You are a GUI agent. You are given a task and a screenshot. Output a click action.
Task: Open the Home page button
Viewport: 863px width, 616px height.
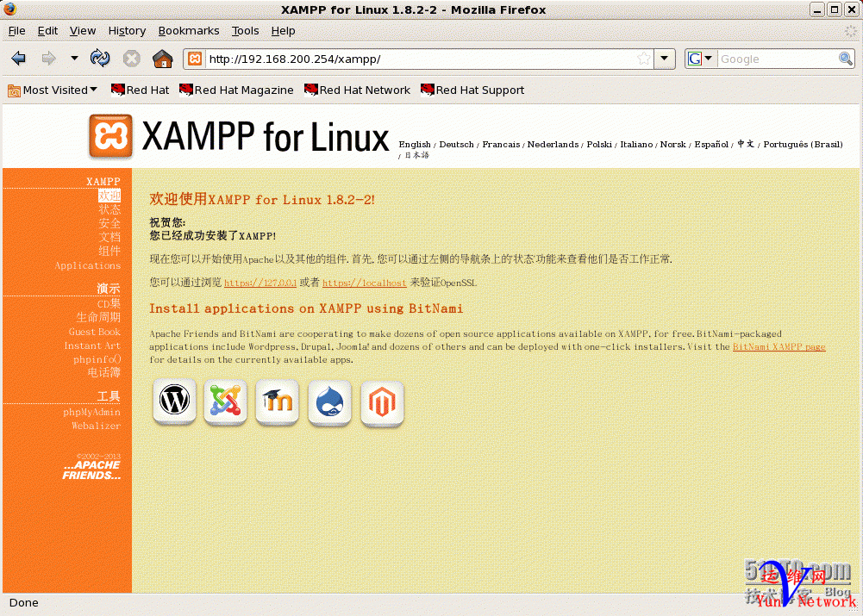(x=162, y=59)
